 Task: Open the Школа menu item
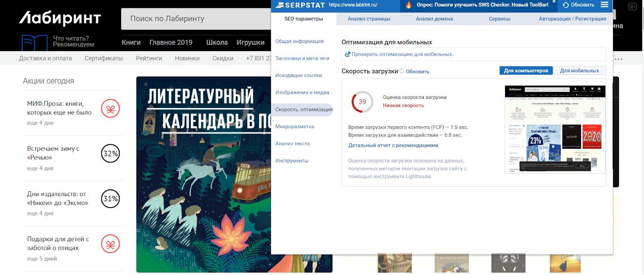[217, 42]
